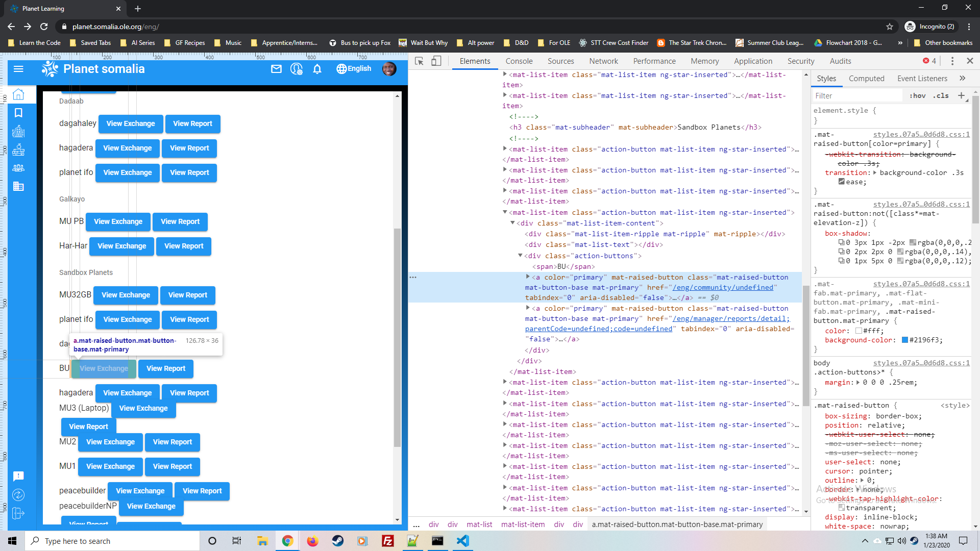Open the Community people icon in sidebar
The height and width of the screenshot is (551, 980).
tap(19, 168)
